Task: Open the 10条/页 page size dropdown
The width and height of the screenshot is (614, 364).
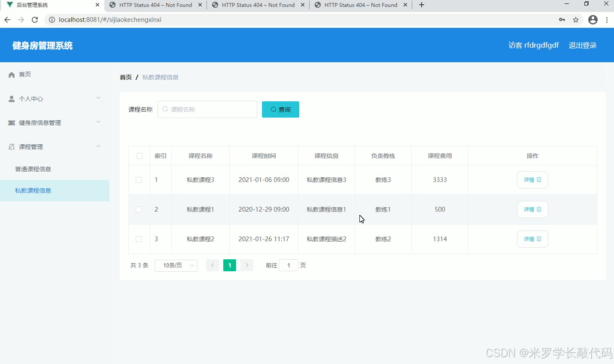Action: coord(176,265)
